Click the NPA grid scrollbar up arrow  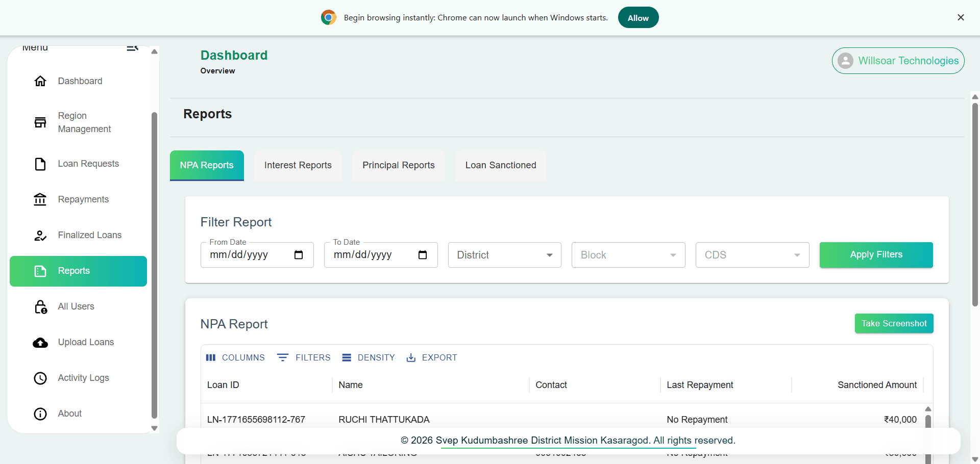(928, 409)
